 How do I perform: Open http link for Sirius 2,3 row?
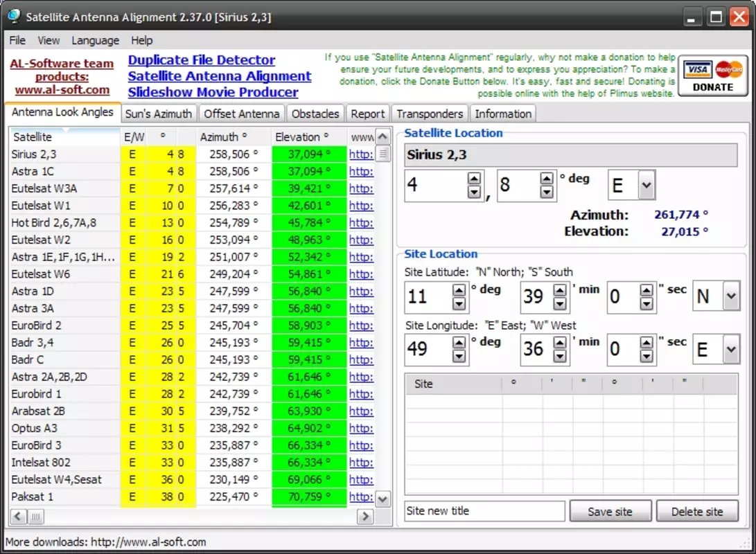pyautogui.click(x=361, y=154)
